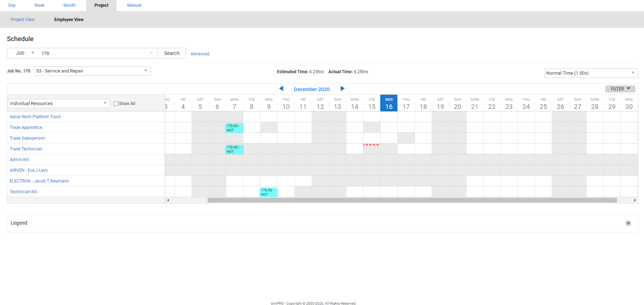Switch to the Month tab
Screen dimensions: 644x305
[70, 5]
